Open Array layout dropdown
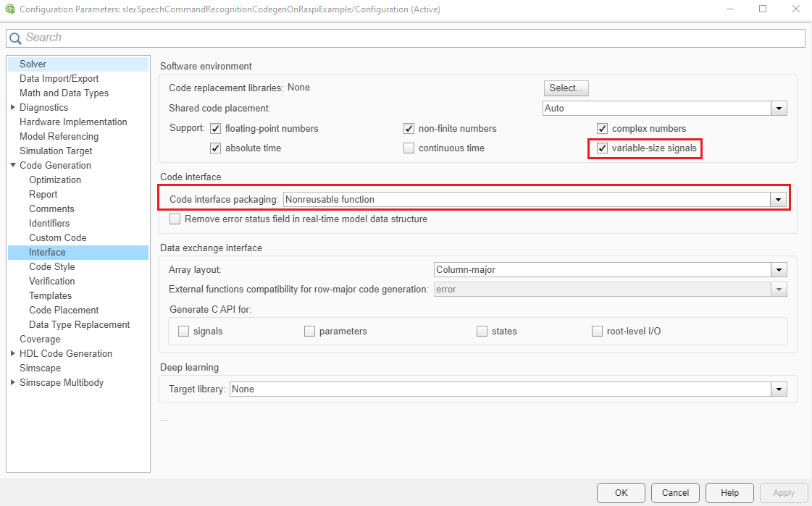 779,270
